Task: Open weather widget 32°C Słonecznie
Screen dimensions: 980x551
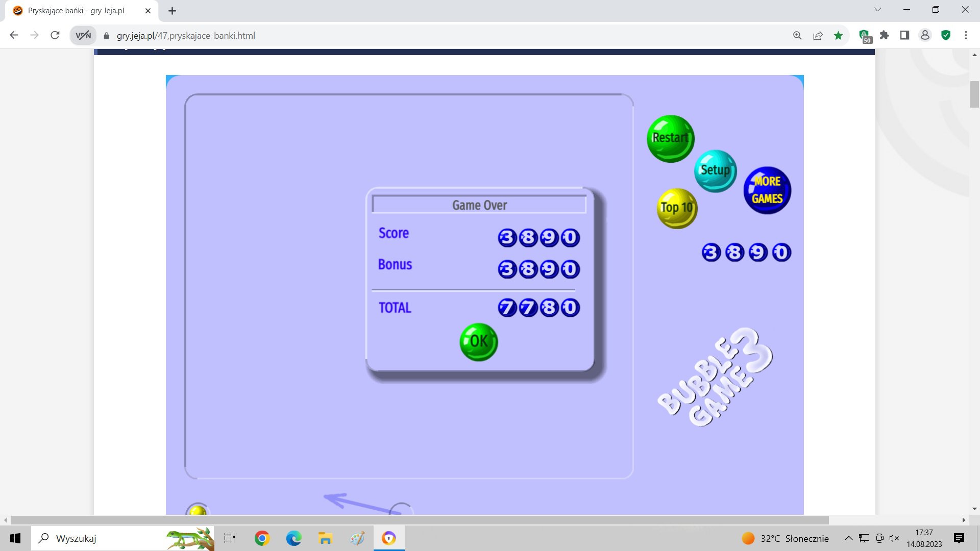Action: [x=785, y=538]
